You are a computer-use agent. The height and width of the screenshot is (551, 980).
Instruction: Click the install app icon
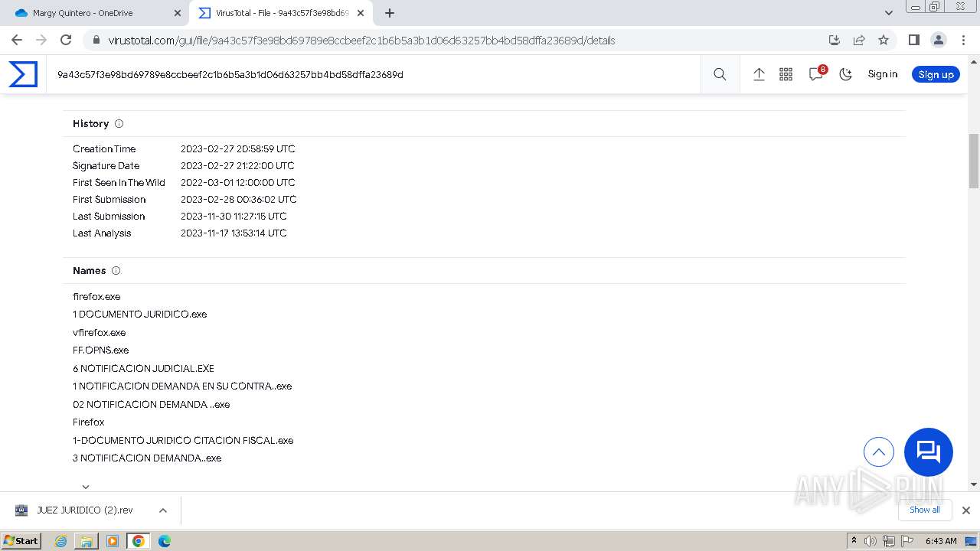pyautogui.click(x=835, y=40)
